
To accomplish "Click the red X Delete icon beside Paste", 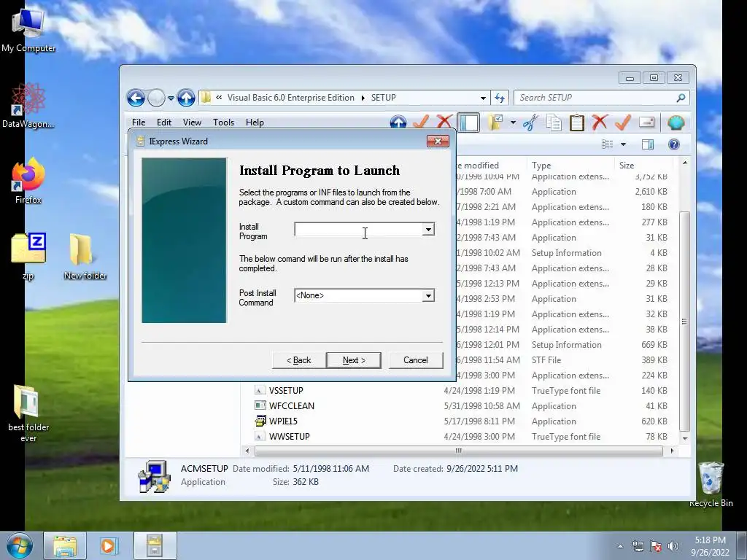I will click(x=600, y=122).
